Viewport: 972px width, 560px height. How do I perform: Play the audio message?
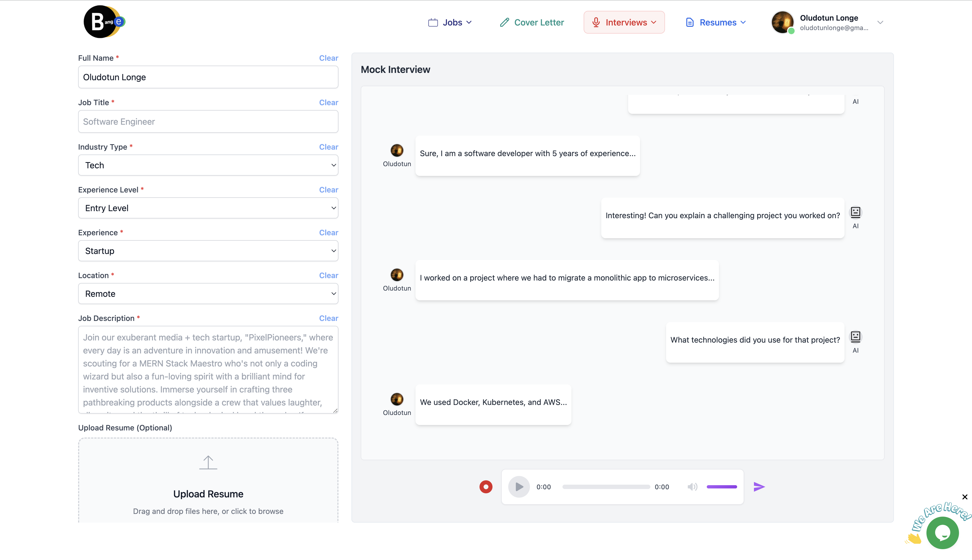pos(518,486)
